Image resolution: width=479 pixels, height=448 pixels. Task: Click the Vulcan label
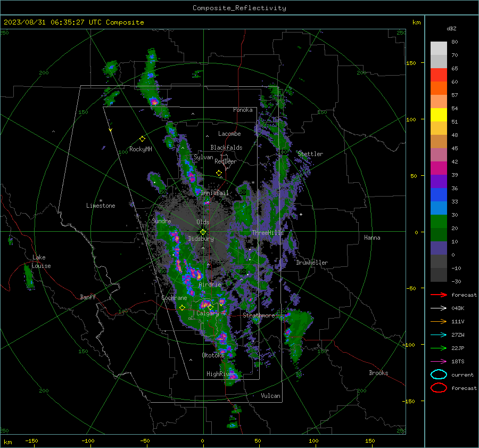[x=271, y=396]
